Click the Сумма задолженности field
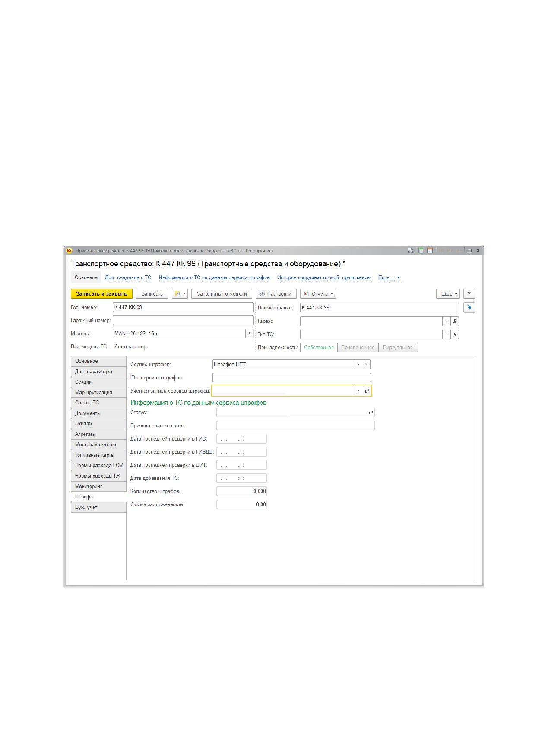The width and height of the screenshot is (535, 756). click(241, 504)
